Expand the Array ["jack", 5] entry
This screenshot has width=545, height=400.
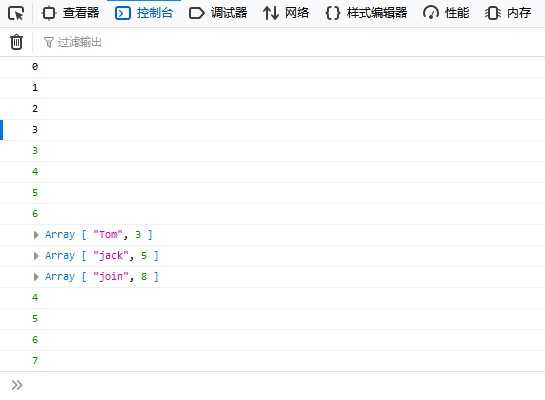(36, 256)
